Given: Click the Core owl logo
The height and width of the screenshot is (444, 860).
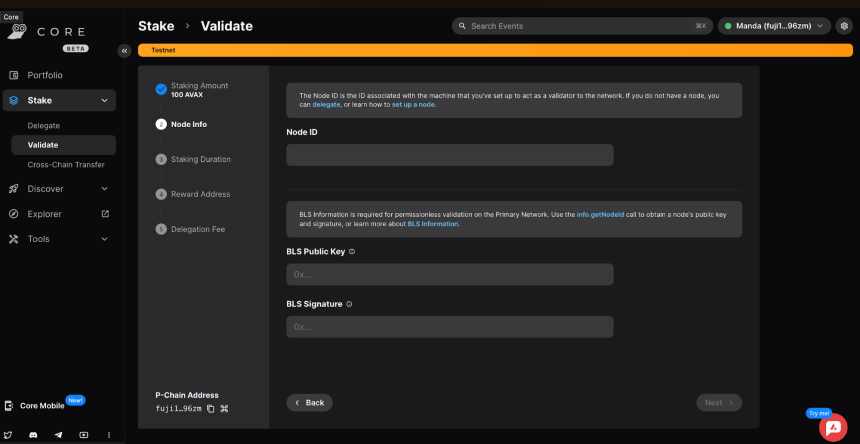Looking at the screenshot, I should point(17,32).
